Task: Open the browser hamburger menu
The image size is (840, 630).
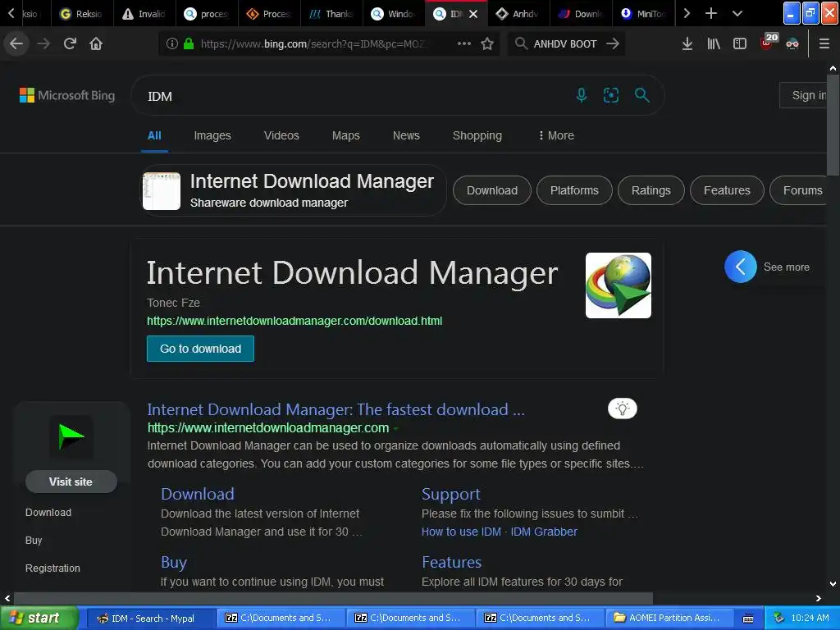Action: pyautogui.click(x=824, y=43)
